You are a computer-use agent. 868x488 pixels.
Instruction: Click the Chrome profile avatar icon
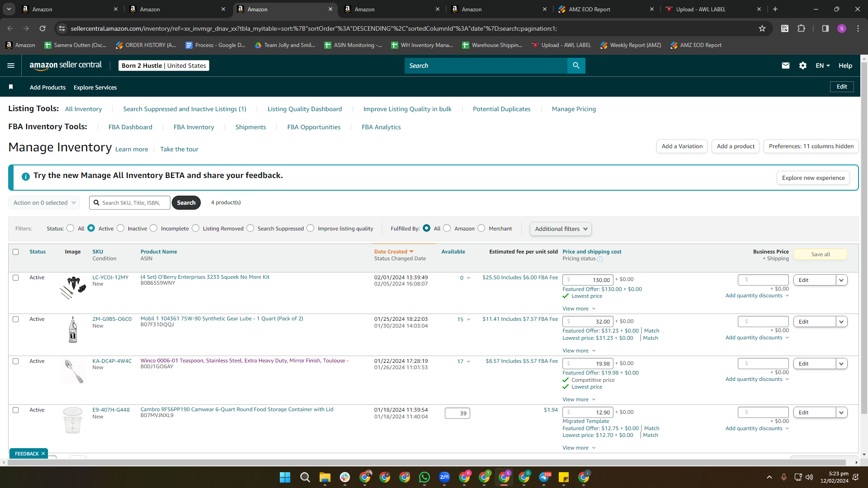(x=841, y=28)
